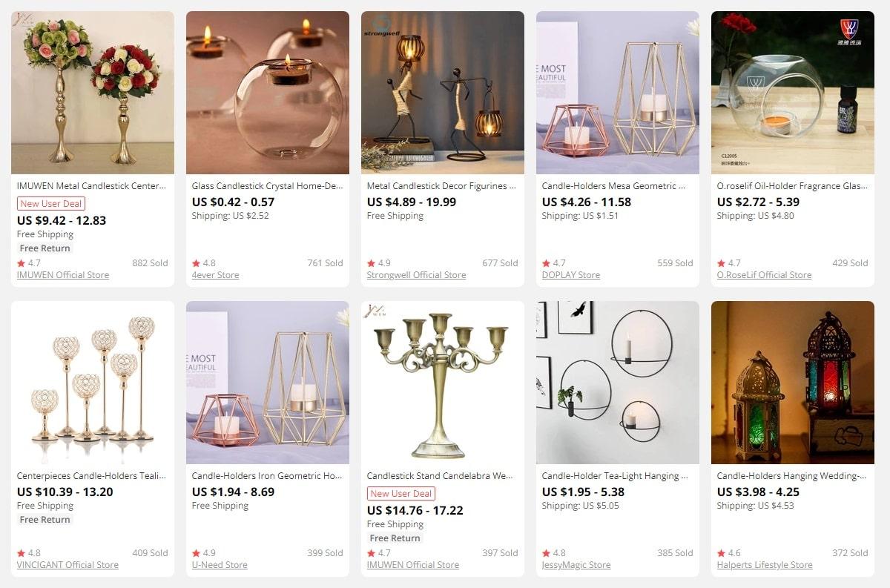This screenshot has height=588, width=890.
Task: Select New User Deal badge on IMUWEN centerpiece
Action: tap(50, 204)
